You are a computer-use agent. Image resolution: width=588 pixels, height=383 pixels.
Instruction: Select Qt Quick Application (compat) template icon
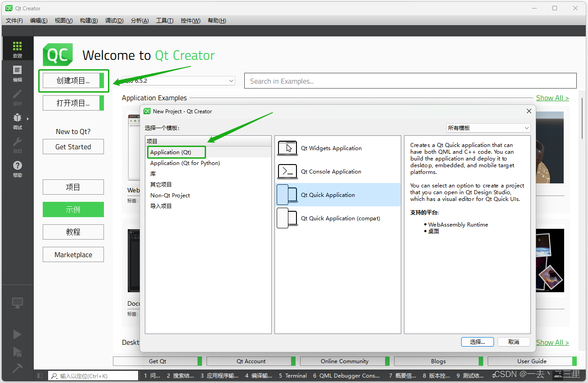[x=287, y=218]
